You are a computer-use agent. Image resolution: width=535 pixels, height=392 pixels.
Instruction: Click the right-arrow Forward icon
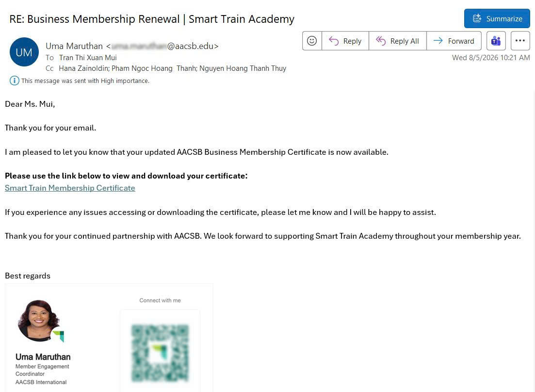[438, 41]
